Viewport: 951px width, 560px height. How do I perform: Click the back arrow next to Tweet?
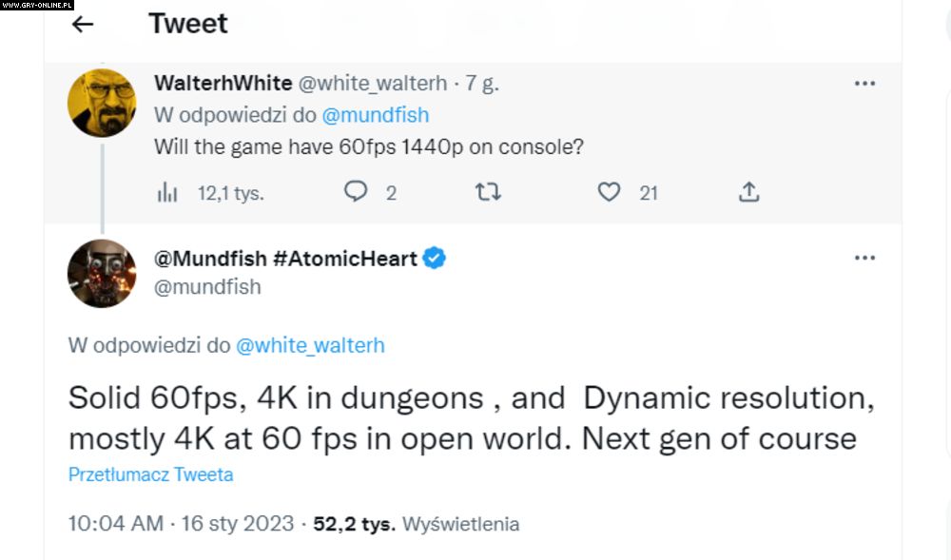pos(83,25)
